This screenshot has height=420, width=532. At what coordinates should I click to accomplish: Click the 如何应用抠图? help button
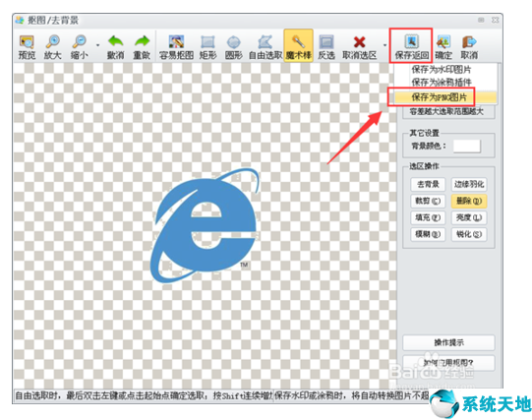pyautogui.click(x=448, y=363)
